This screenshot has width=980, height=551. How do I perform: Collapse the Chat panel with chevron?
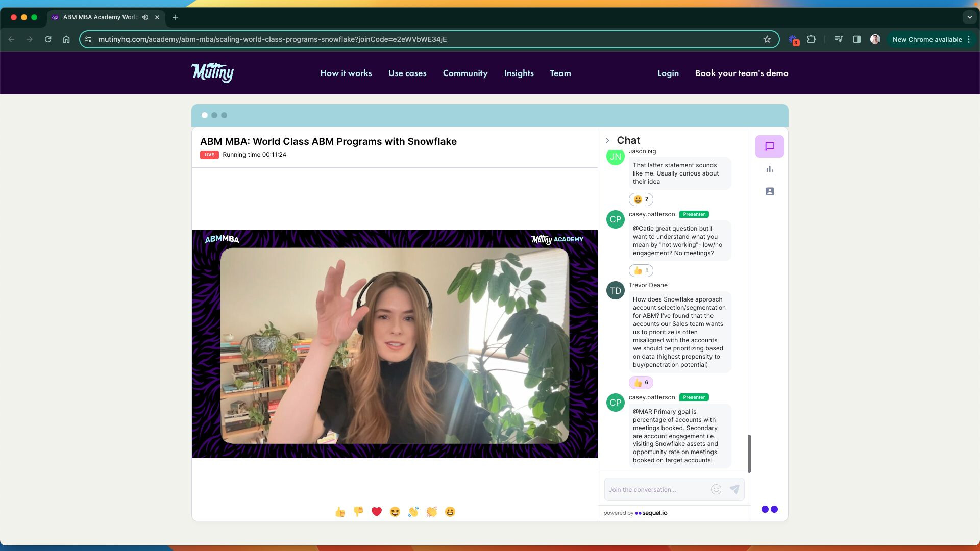[x=607, y=140]
